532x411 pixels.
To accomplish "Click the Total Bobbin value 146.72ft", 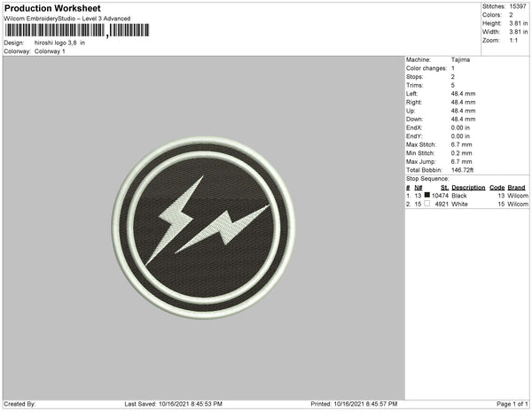I will [x=463, y=170].
